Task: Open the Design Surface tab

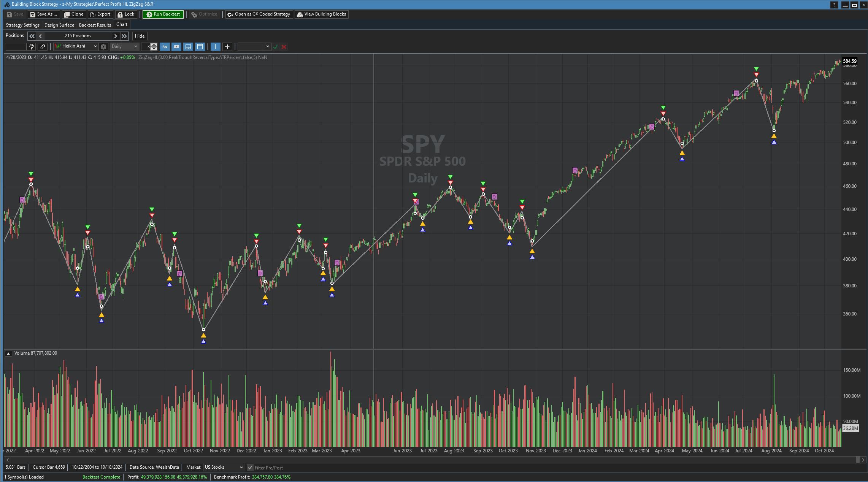Action: (59, 25)
